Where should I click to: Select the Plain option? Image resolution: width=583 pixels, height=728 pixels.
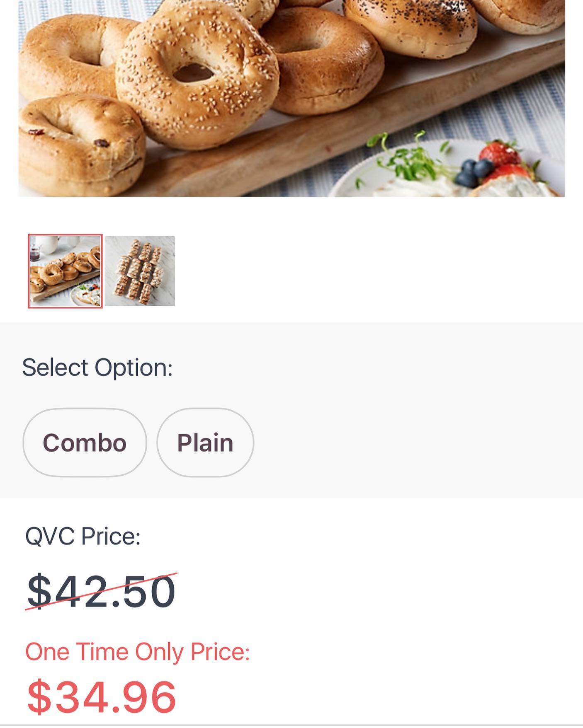pos(205,443)
